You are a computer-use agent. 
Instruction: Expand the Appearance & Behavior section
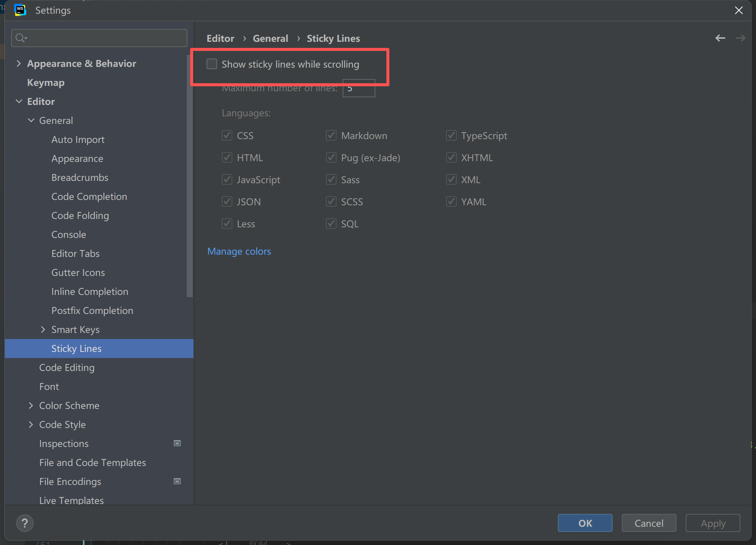[19, 63]
